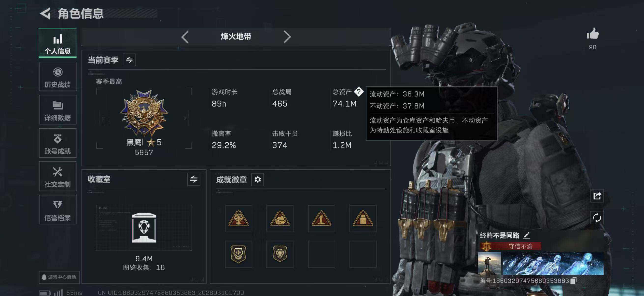Image resolution: width=644 pixels, height=296 pixels.
Task: Select the number 1 triangle achievement badge
Action: coord(322,218)
